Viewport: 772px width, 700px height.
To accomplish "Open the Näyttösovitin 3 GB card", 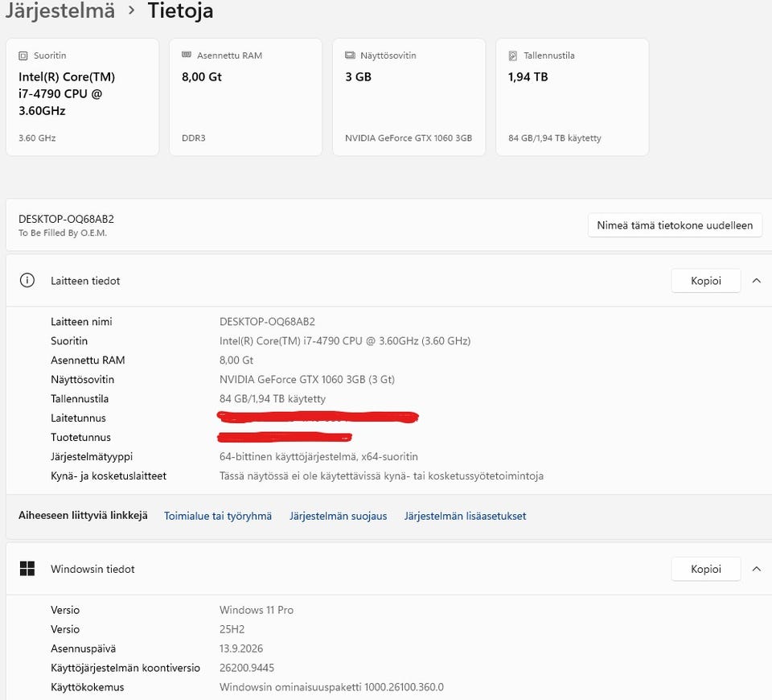I will click(x=409, y=97).
